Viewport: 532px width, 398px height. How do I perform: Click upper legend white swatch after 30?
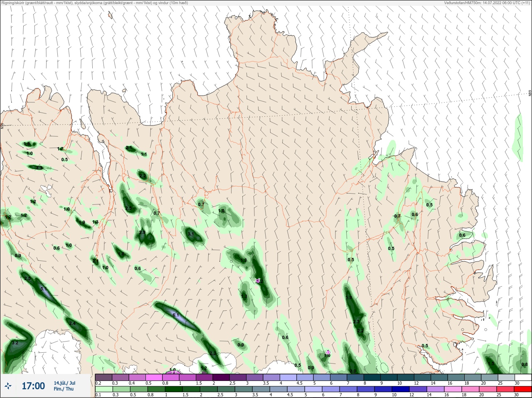523,378
